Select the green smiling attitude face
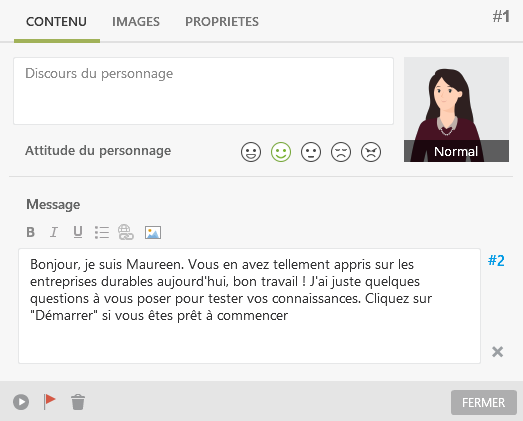This screenshot has width=523, height=421. click(281, 152)
